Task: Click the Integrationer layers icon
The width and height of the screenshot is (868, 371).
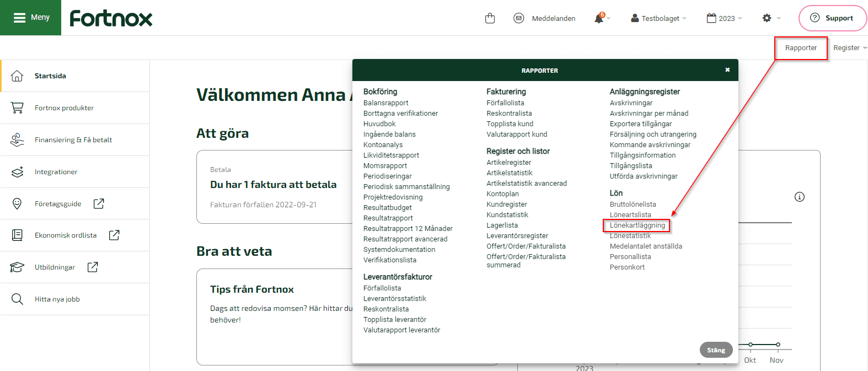Action: (17, 171)
